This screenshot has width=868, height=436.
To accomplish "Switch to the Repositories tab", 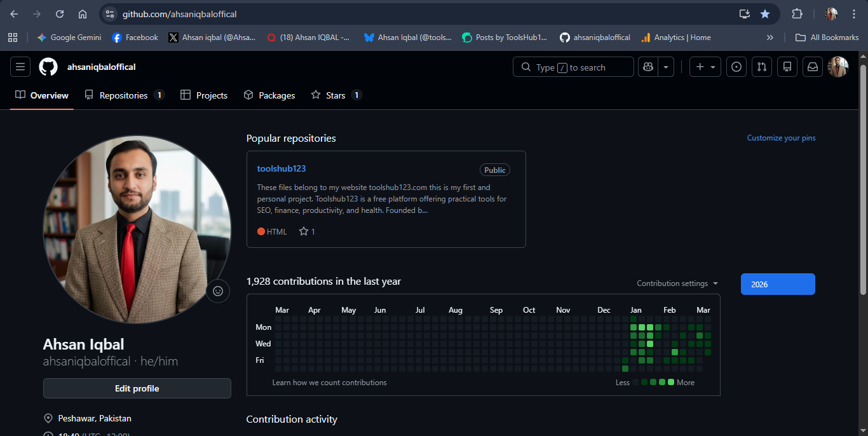I will click(x=125, y=95).
